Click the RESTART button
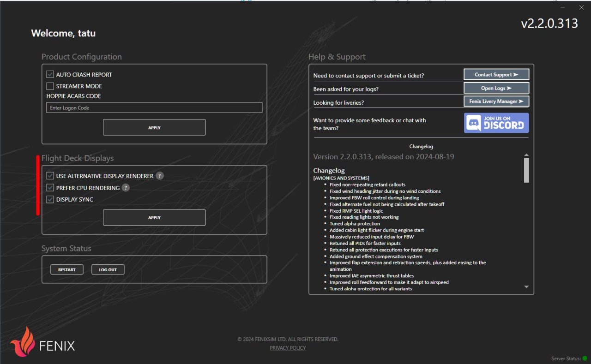Image resolution: width=591 pixels, height=364 pixels. pos(67,269)
